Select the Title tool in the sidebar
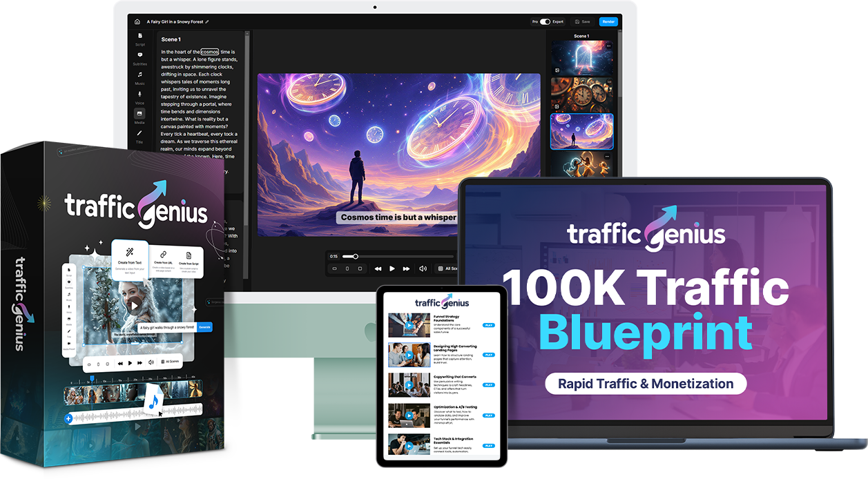This screenshot has width=868, height=479. (140, 132)
